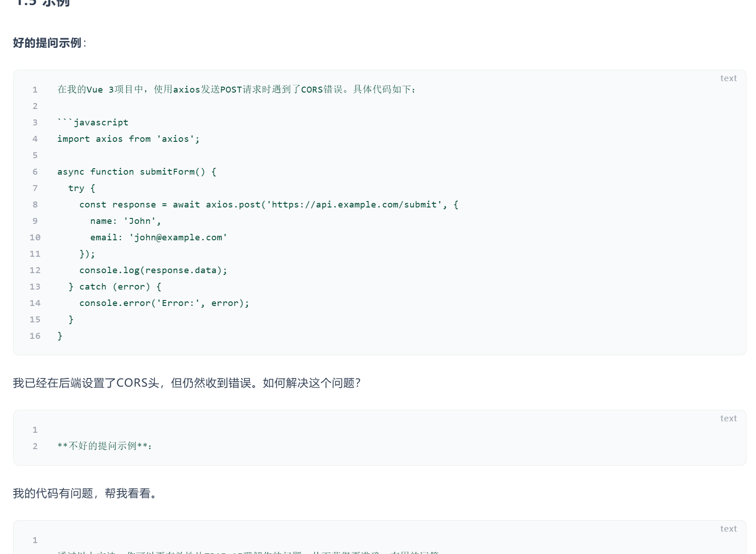
Task: Click the line starting 在我的Vue 3项目中
Action: [237, 89]
